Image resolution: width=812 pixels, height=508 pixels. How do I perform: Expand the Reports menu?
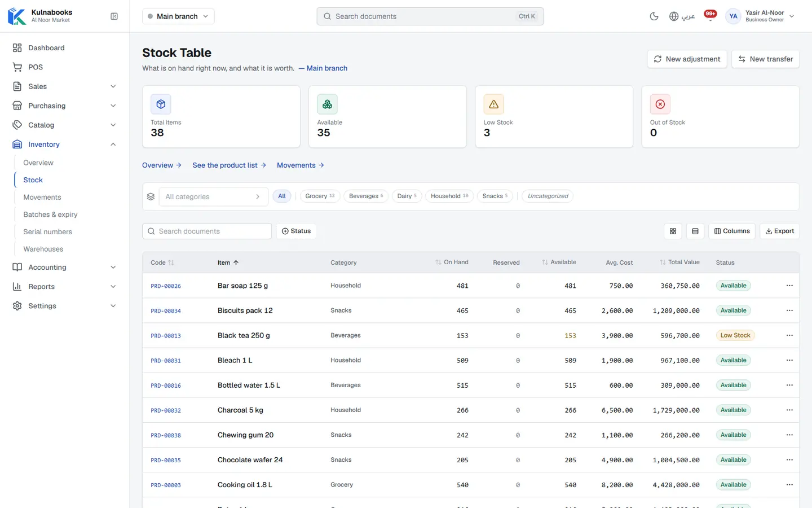click(x=64, y=287)
